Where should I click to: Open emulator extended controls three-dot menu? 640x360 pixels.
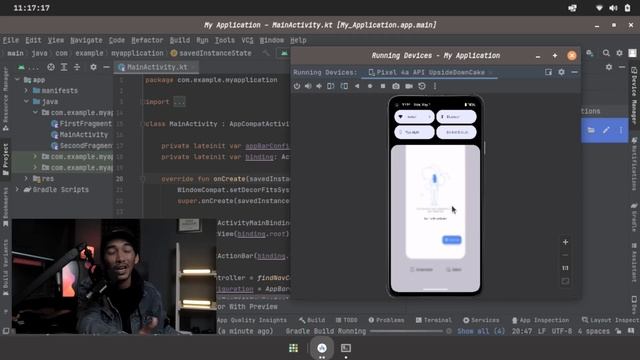coord(435,86)
